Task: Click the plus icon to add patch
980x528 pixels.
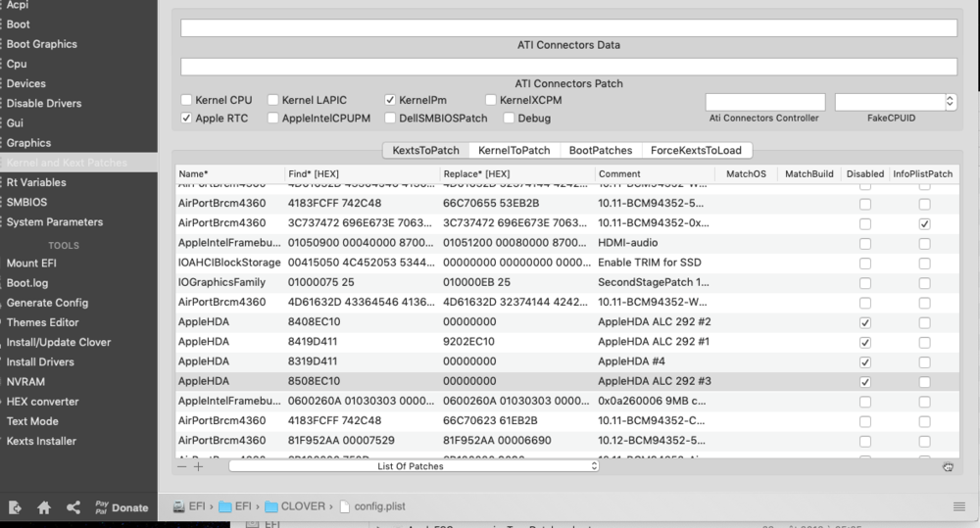Action: (199, 466)
